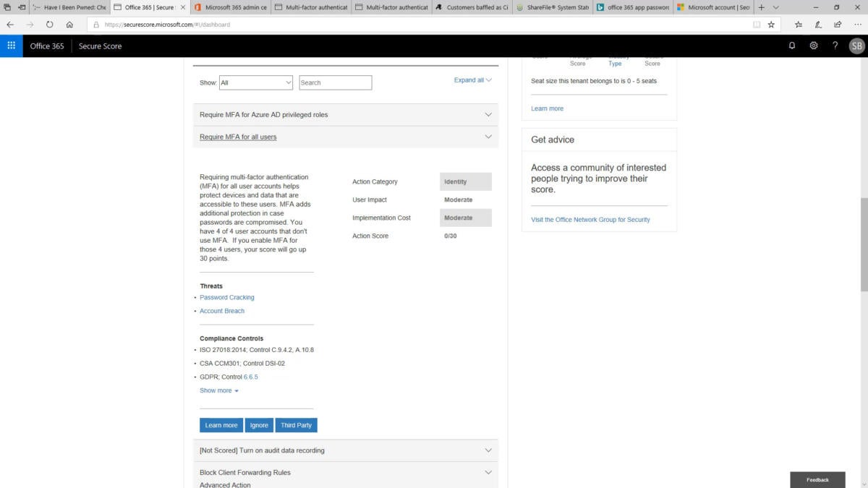Click the page vertical scrollbar thumb
Screen dimensions: 868x488
click(864, 245)
